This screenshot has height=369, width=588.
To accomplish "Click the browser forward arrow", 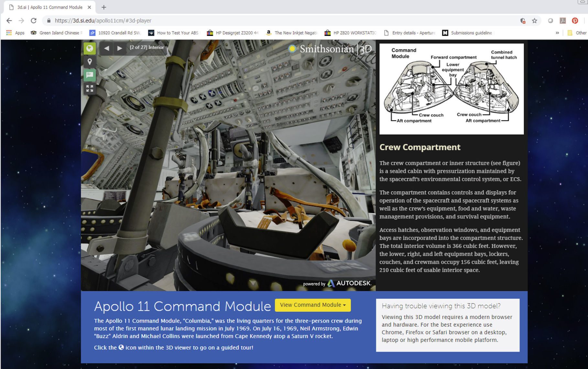I will coord(21,21).
